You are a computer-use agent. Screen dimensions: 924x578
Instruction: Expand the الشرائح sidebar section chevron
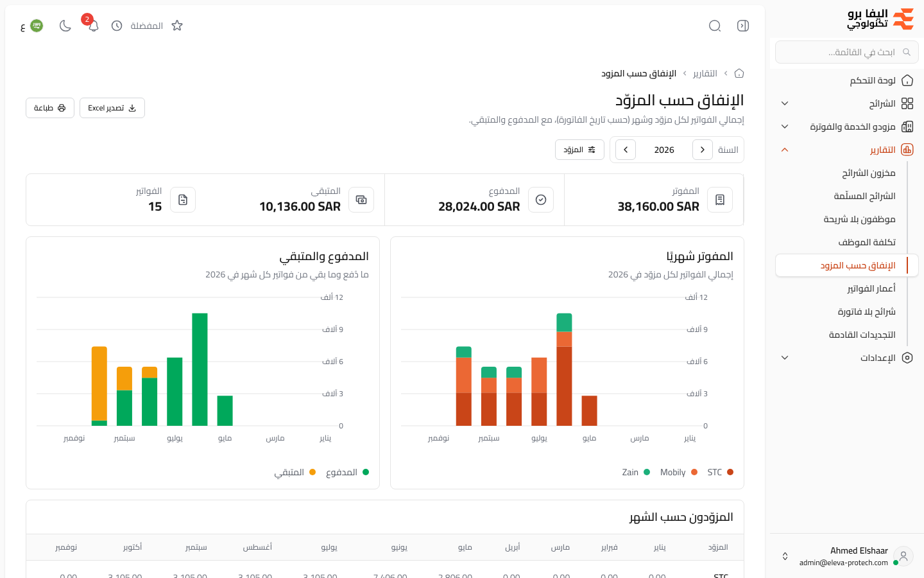[x=785, y=103]
